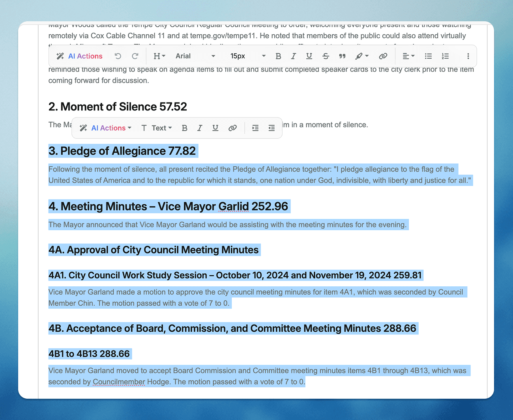Open AI Actions in the top toolbar

coord(79,56)
